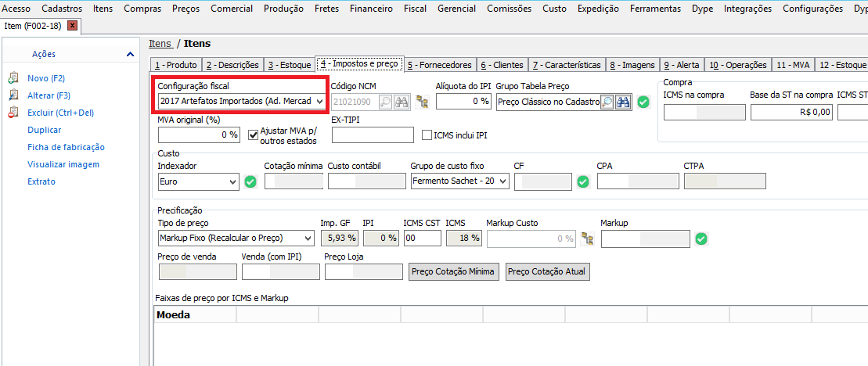Open the Configurações menu
The height and width of the screenshot is (366, 868).
pyautogui.click(x=813, y=9)
